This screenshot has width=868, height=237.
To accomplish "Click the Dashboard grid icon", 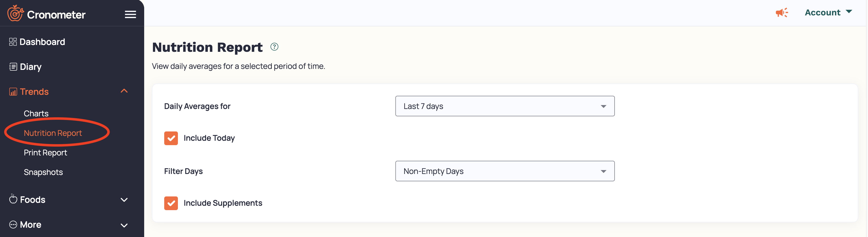I will click(13, 42).
